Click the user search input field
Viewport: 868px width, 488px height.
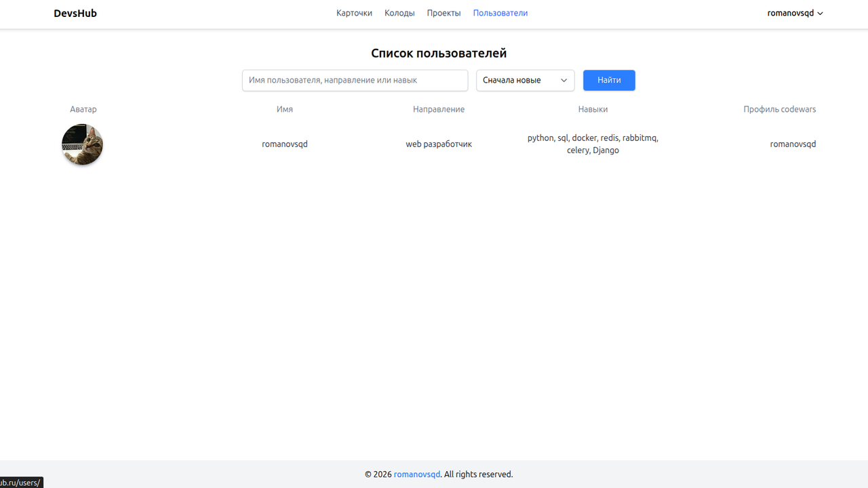pos(355,80)
